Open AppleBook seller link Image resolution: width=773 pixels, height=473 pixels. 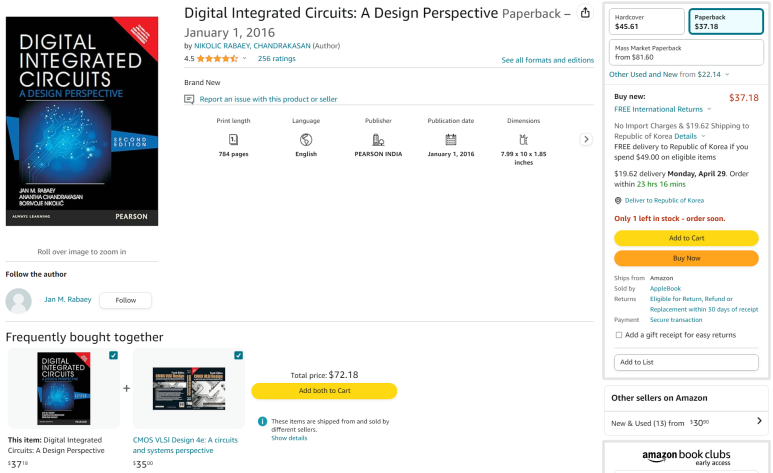[665, 289]
